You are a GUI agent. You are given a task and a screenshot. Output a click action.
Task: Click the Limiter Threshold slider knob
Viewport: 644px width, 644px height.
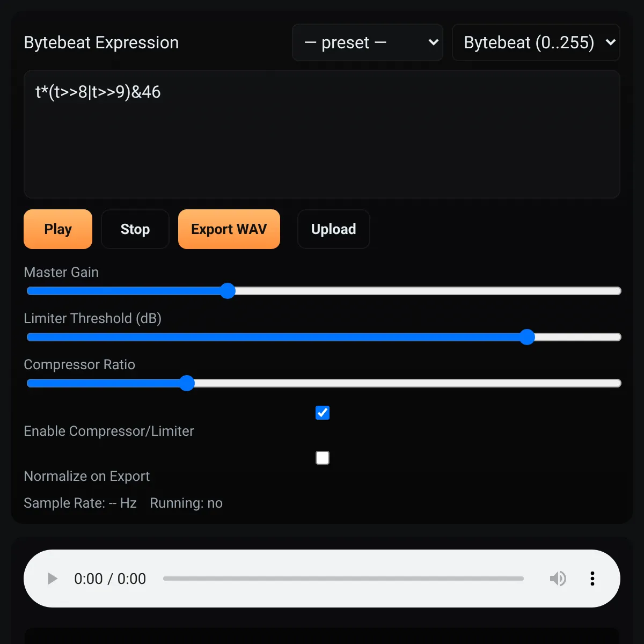point(528,337)
